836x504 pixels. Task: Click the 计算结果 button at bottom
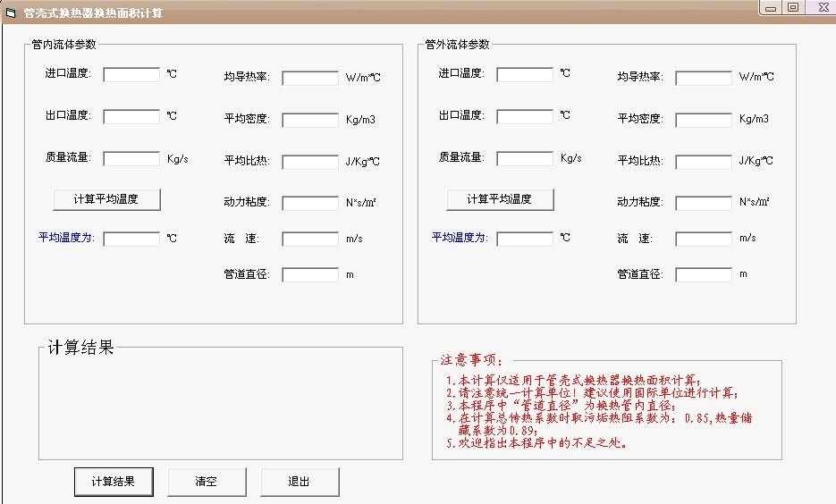114,482
